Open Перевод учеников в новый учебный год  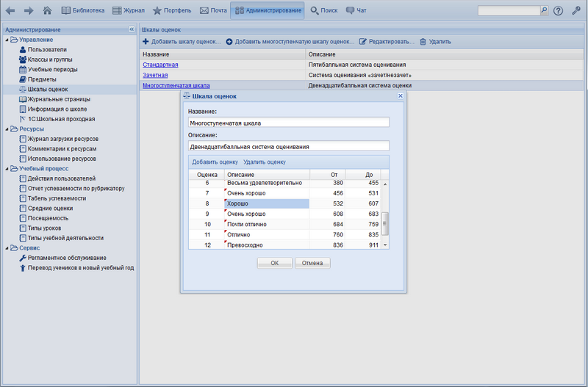coord(81,268)
